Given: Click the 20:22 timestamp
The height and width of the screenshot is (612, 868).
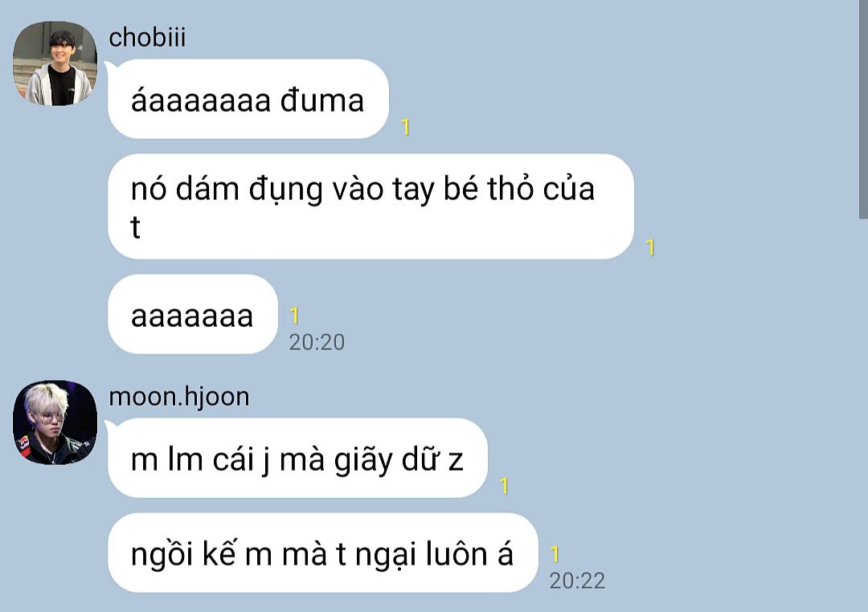Looking at the screenshot, I should pos(577,581).
